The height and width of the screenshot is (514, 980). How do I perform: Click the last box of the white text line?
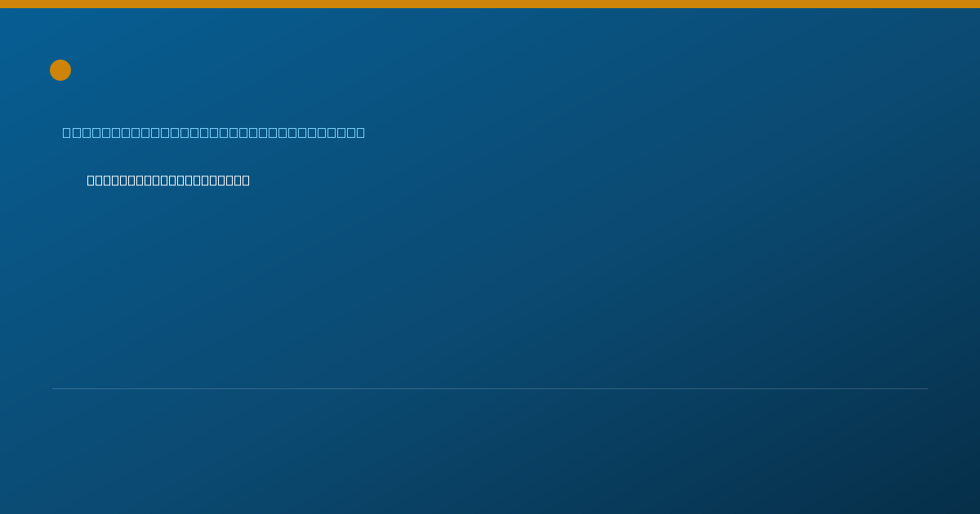[245, 180]
